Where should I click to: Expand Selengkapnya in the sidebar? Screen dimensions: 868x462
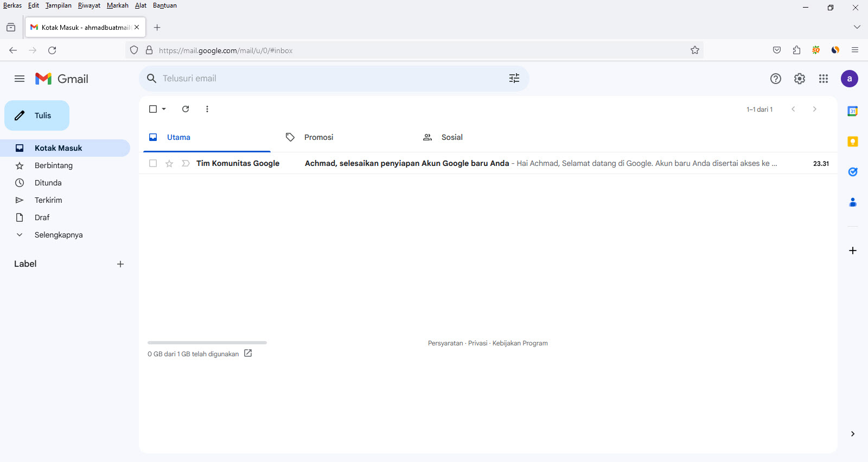coord(58,235)
